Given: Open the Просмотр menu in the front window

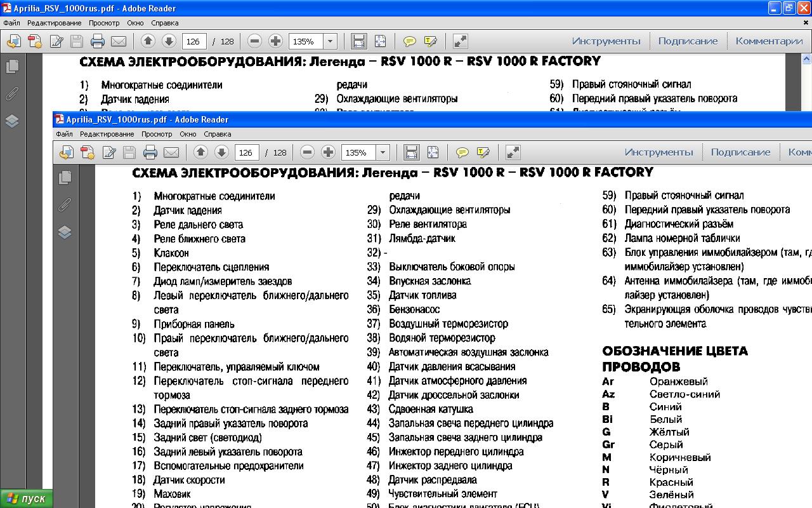Looking at the screenshot, I should 157,134.
